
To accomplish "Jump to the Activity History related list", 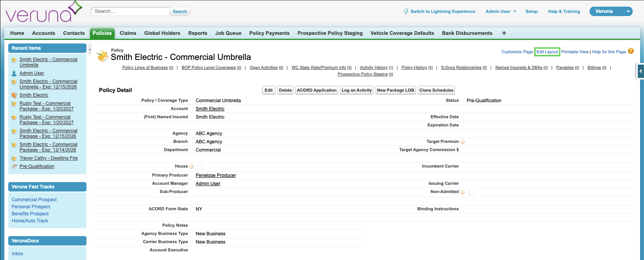I will pos(376,68).
